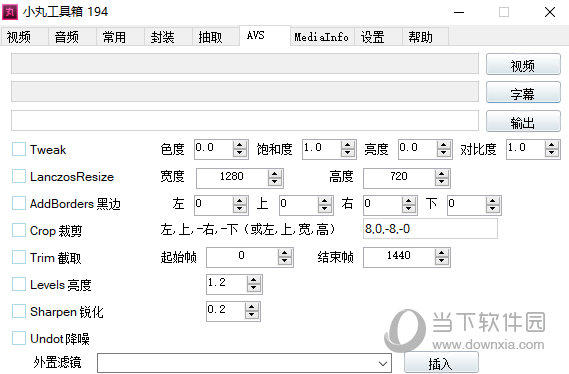Switch to the 音频 tab
Screen dimensions: 569x374
[72, 37]
